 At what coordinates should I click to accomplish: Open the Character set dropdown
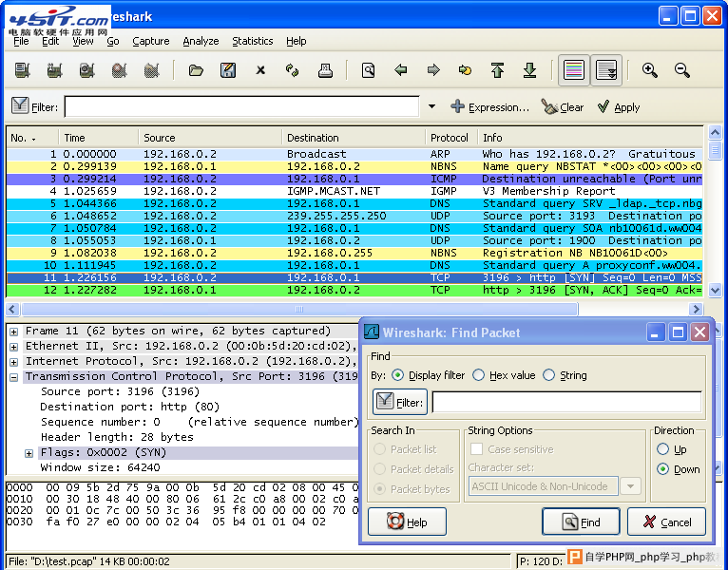click(630, 486)
